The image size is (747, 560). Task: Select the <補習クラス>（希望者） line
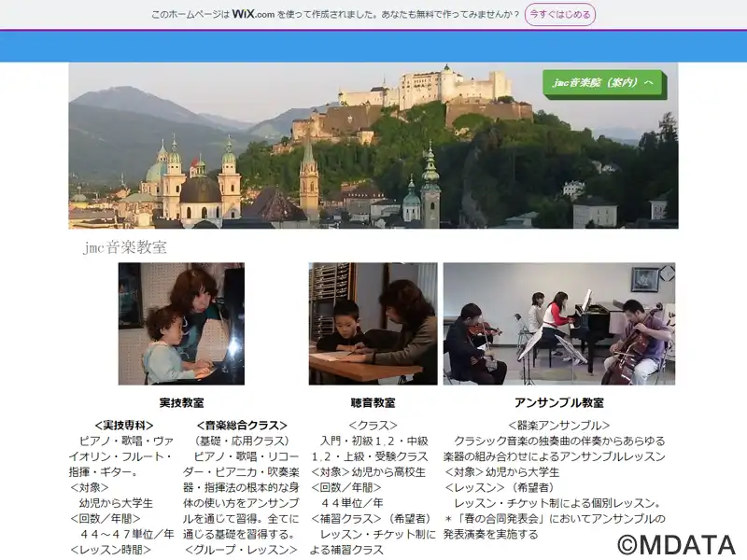371,519
